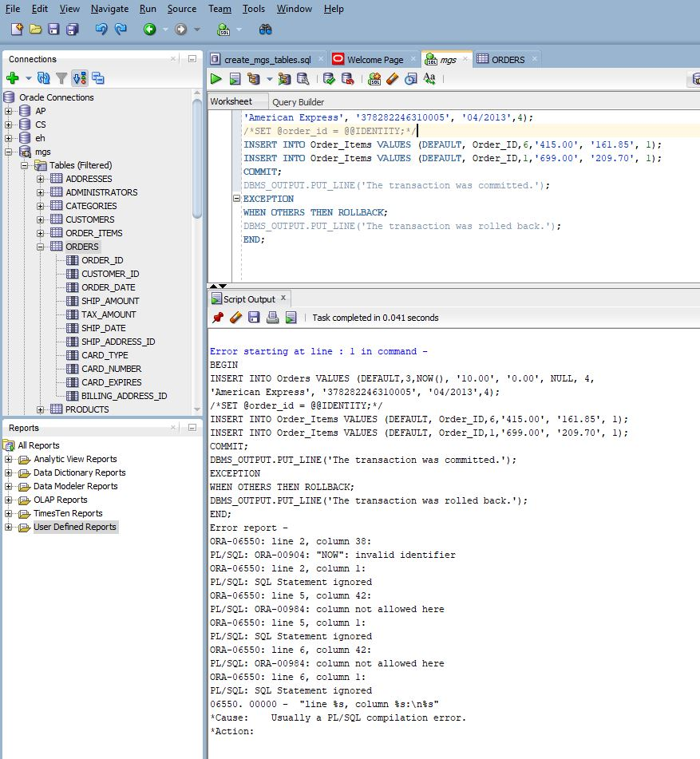Click the binoculars Find DB Object icon
The width and height of the screenshot is (700, 759).
[266, 30]
